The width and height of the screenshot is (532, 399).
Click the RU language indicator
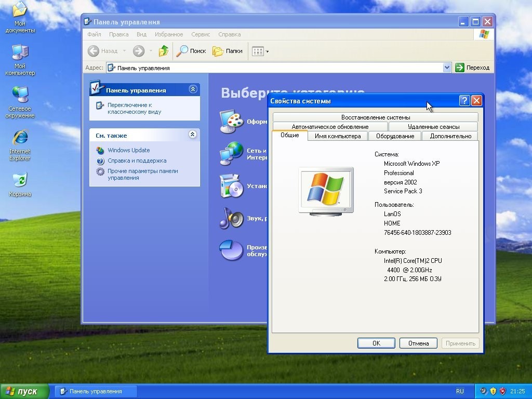point(460,391)
